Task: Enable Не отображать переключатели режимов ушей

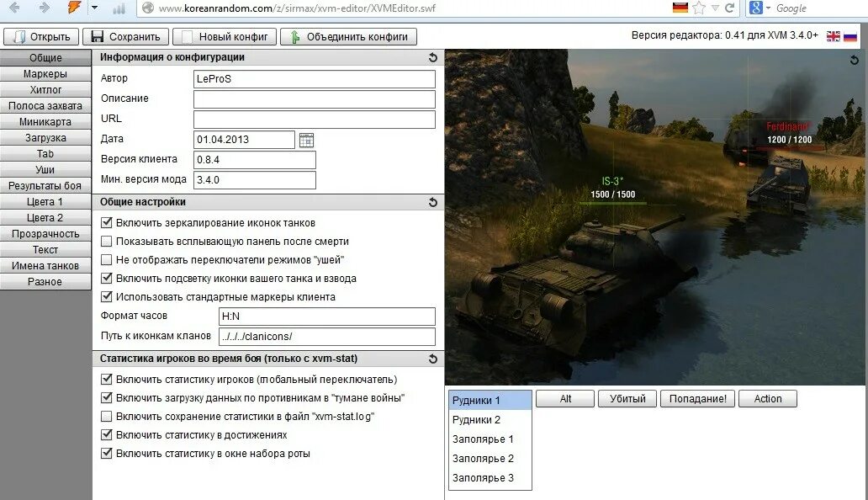Action: coord(106,260)
